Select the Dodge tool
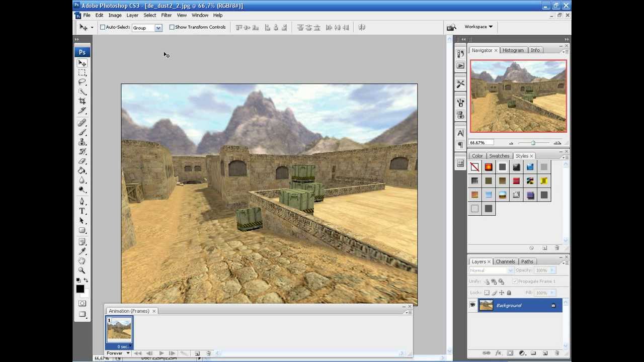 (x=82, y=190)
